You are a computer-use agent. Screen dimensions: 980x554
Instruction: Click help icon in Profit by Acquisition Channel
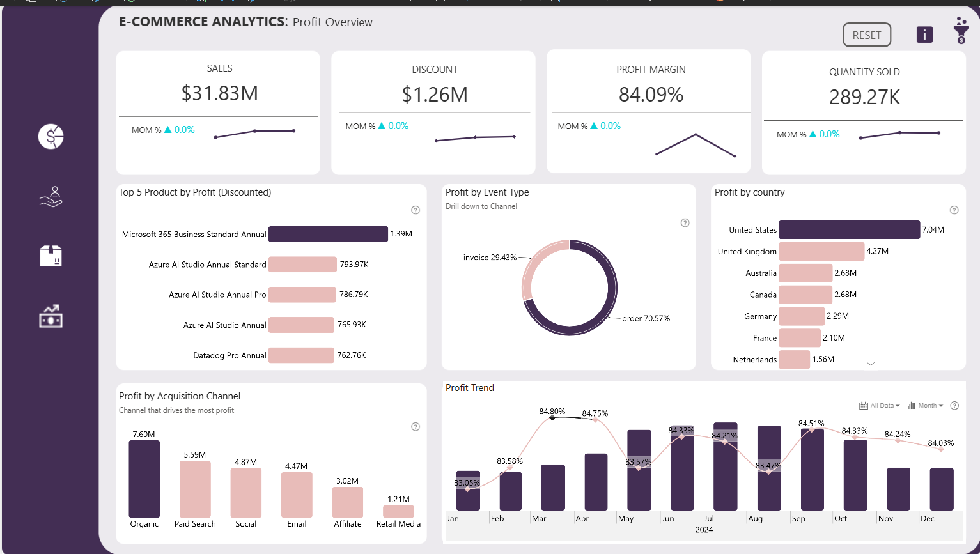pyautogui.click(x=416, y=427)
